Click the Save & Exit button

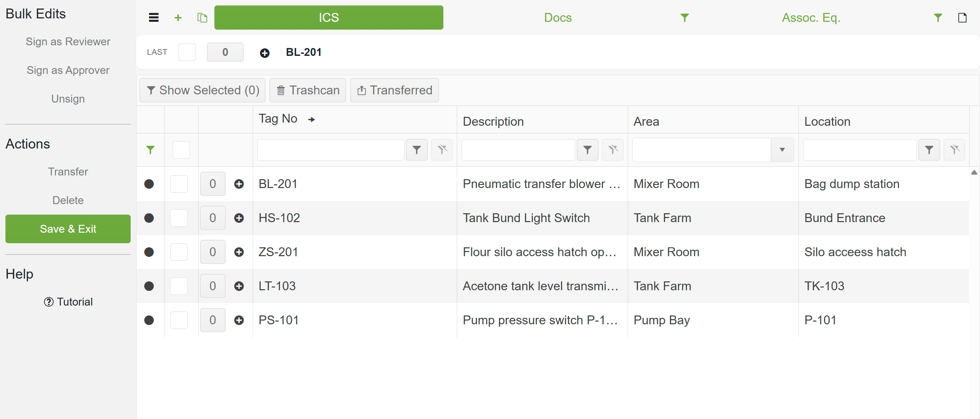tap(68, 229)
